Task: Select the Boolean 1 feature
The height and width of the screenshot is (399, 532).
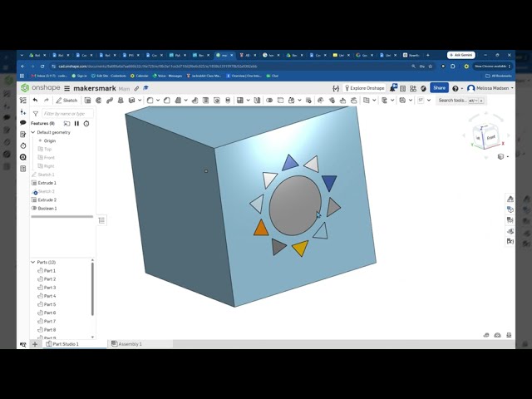Action: point(47,209)
